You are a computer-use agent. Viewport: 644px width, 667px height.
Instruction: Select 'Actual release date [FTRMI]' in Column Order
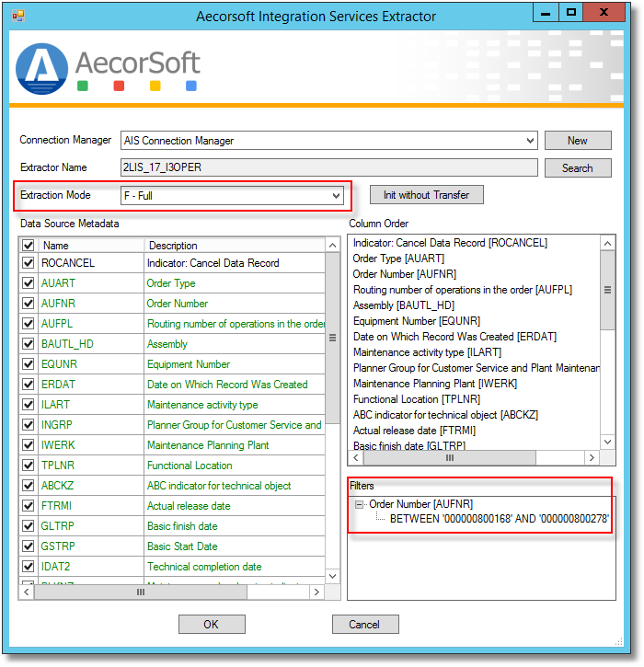click(x=414, y=431)
